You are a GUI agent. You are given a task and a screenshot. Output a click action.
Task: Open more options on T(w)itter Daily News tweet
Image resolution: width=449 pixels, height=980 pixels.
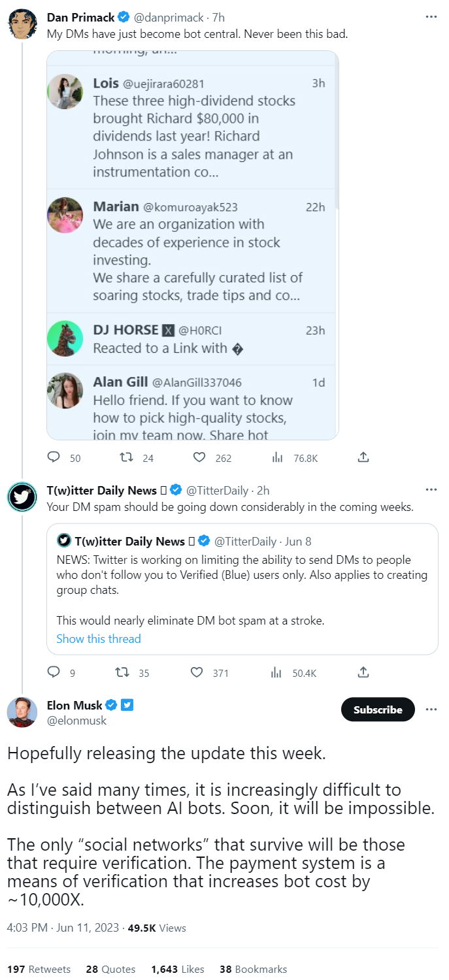pyautogui.click(x=431, y=489)
